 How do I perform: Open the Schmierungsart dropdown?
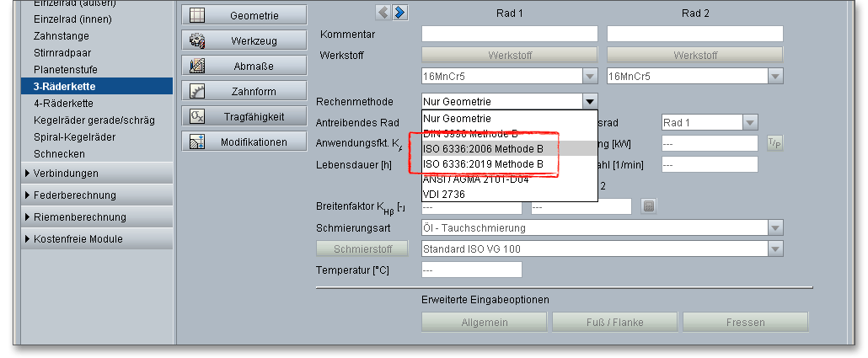click(774, 227)
